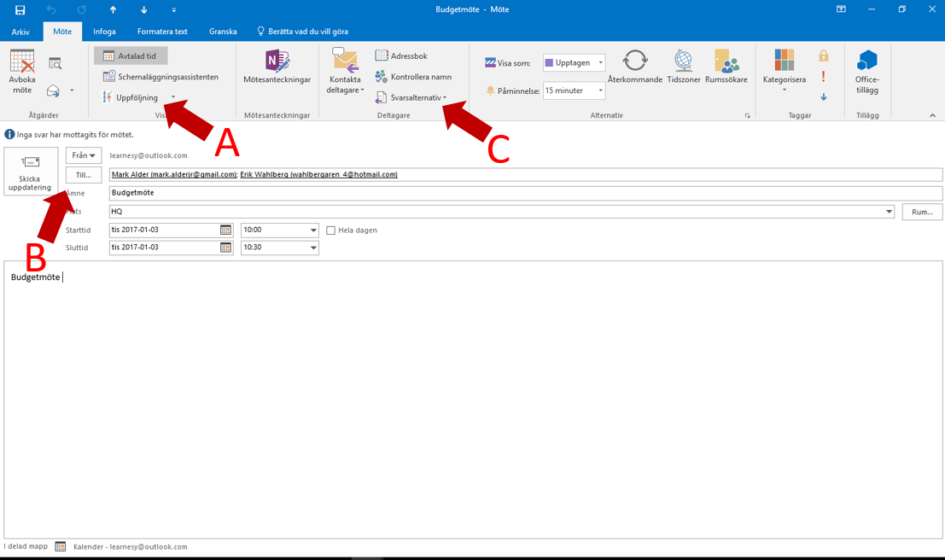
Task: Expand Svarsalternativ dropdown
Action: tap(411, 97)
